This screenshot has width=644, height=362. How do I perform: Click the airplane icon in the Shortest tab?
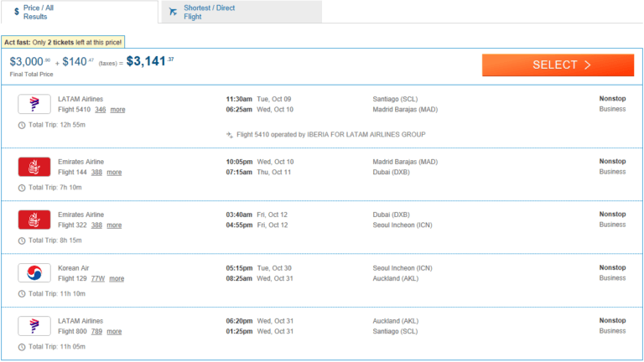pyautogui.click(x=173, y=12)
